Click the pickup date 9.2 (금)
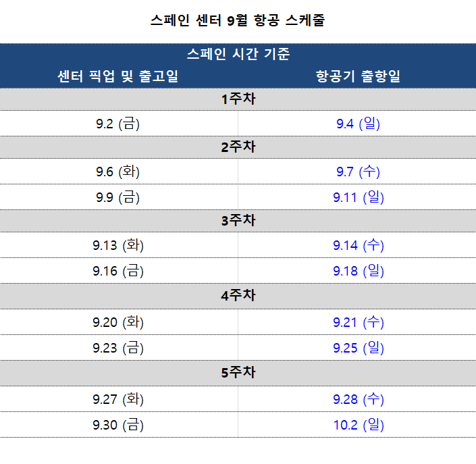Image resolution: width=476 pixels, height=464 pixels. tap(117, 124)
